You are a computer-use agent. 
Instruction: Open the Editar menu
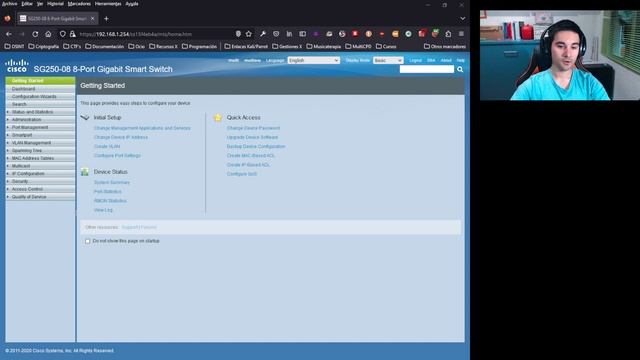pos(27,4)
